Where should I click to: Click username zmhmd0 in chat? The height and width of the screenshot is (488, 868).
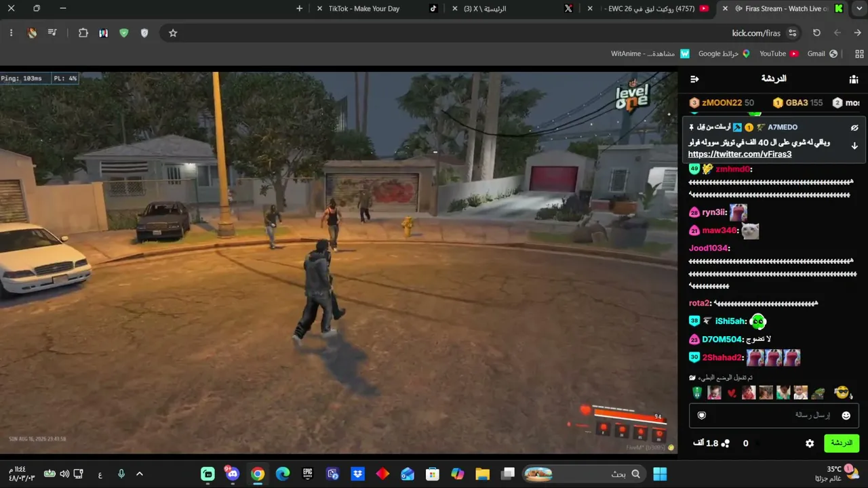pyautogui.click(x=733, y=169)
